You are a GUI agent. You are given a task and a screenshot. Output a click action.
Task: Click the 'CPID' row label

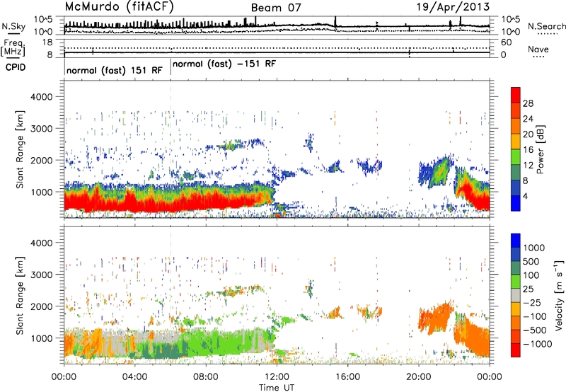(16, 67)
